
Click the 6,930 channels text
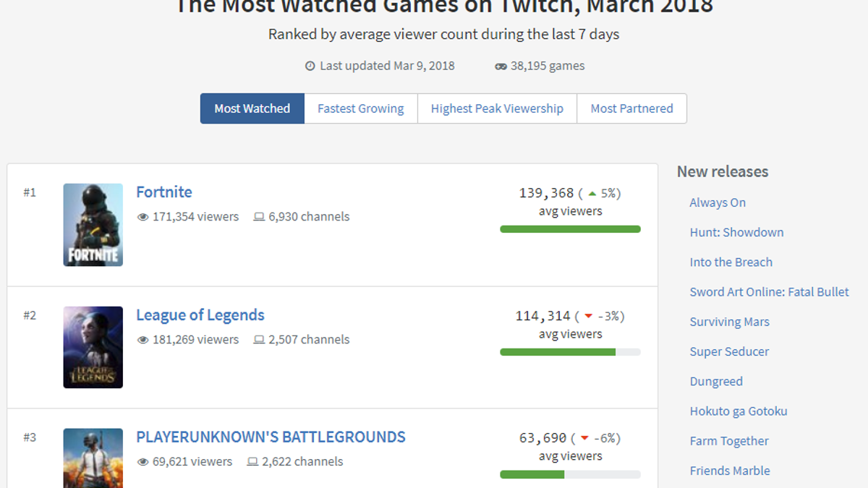(309, 217)
